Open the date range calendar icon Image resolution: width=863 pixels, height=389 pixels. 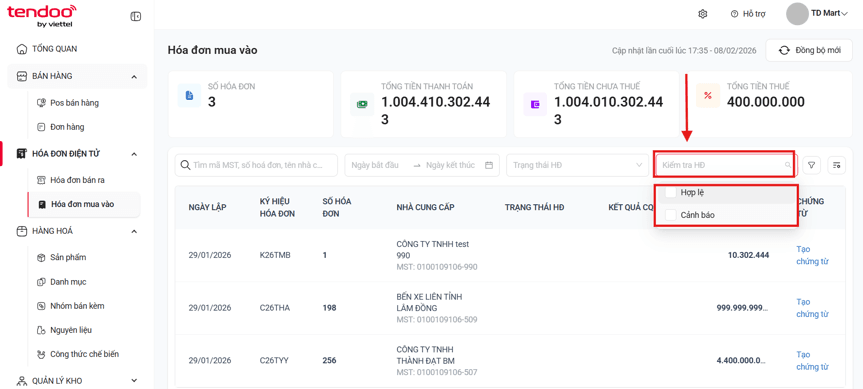tap(489, 165)
